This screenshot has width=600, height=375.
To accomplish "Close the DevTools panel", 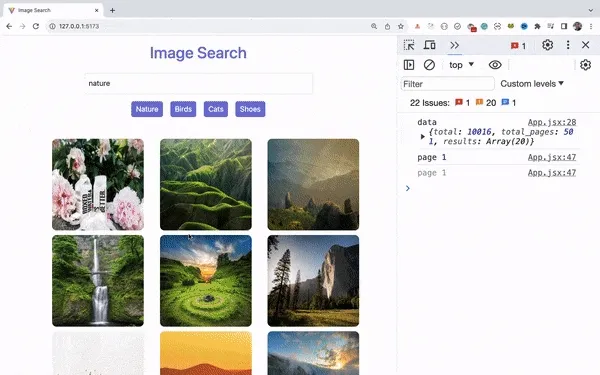I will pyautogui.click(x=585, y=45).
